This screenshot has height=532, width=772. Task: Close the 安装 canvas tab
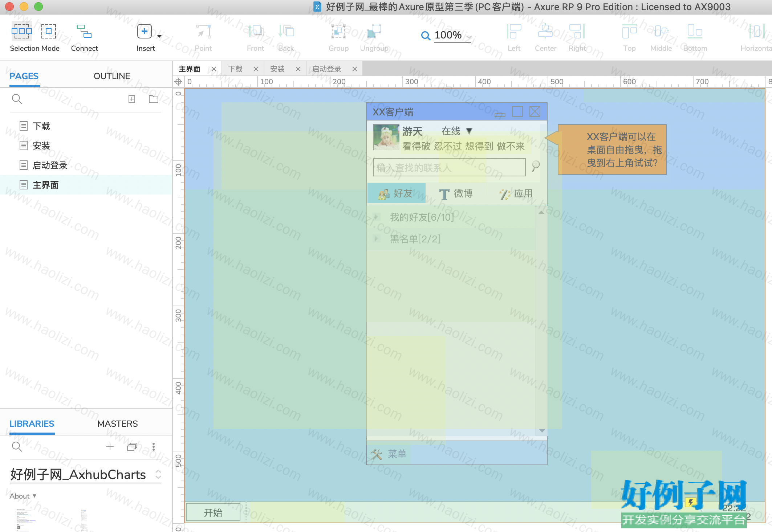(x=298, y=69)
